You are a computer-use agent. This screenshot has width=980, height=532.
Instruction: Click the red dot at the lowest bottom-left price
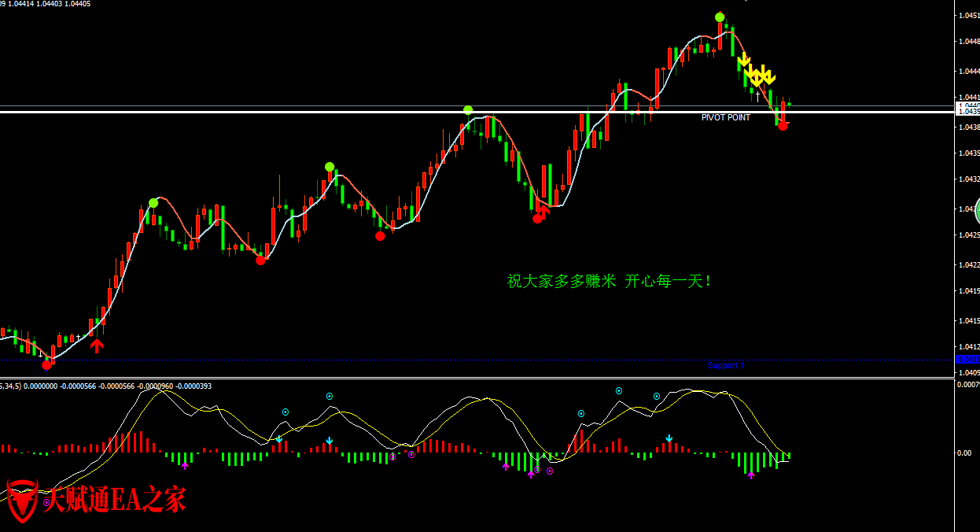click(47, 364)
